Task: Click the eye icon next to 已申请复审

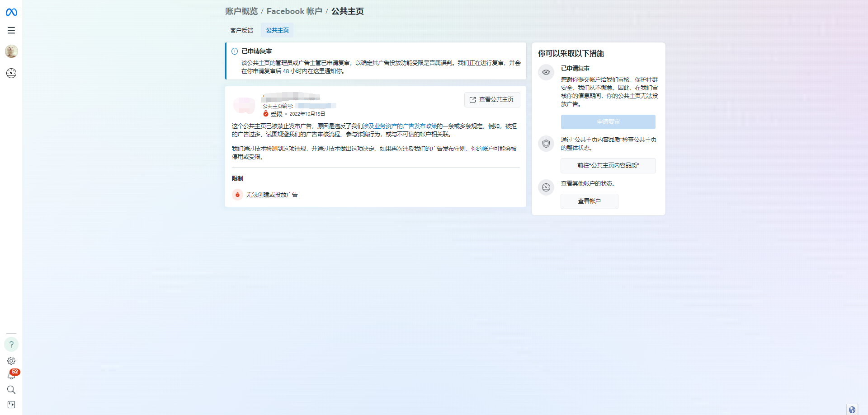Action: point(546,72)
